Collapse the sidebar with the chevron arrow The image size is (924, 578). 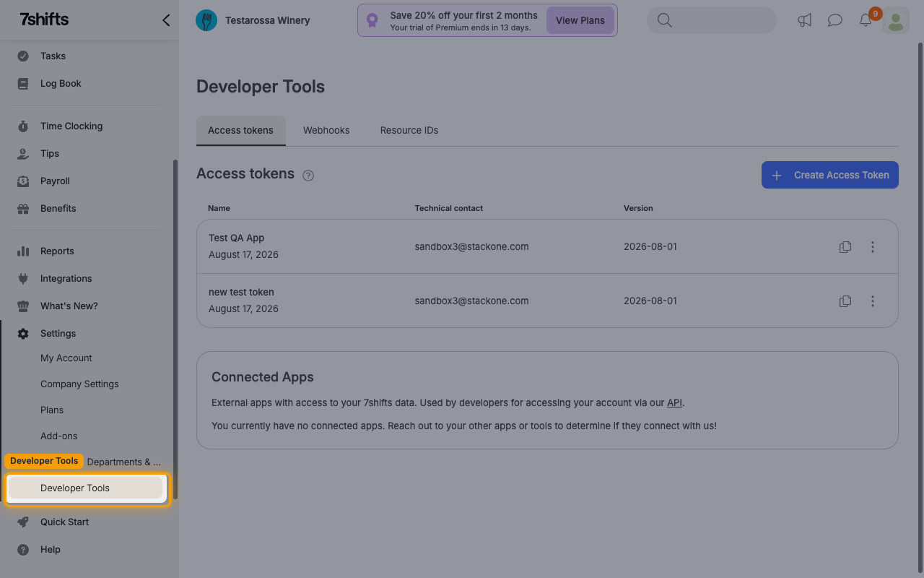pyautogui.click(x=166, y=20)
